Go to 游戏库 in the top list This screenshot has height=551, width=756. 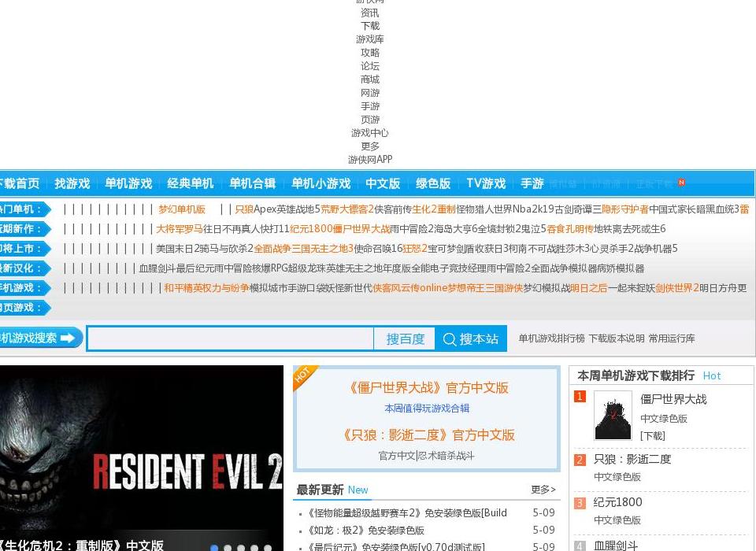point(370,39)
